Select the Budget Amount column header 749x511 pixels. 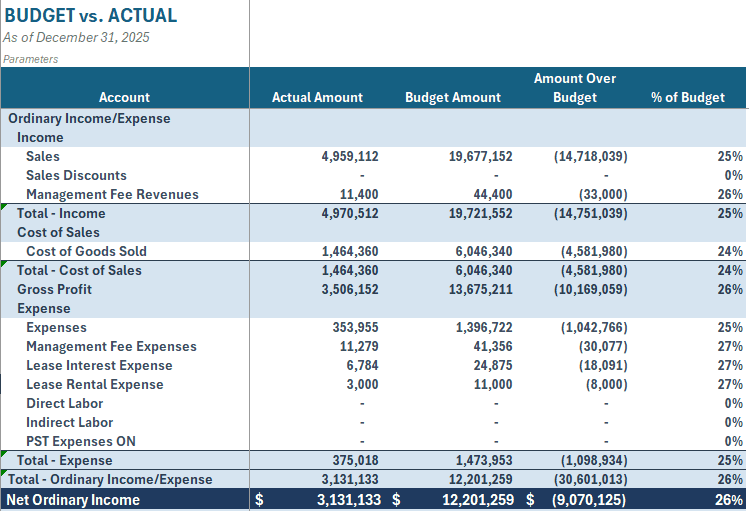[453, 97]
